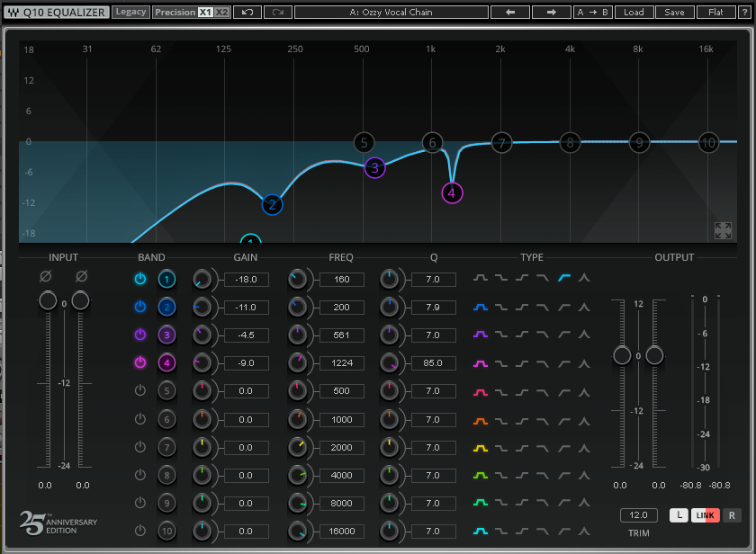Select Precision X1 mode
Image resolution: width=756 pixels, height=554 pixels.
(x=205, y=12)
